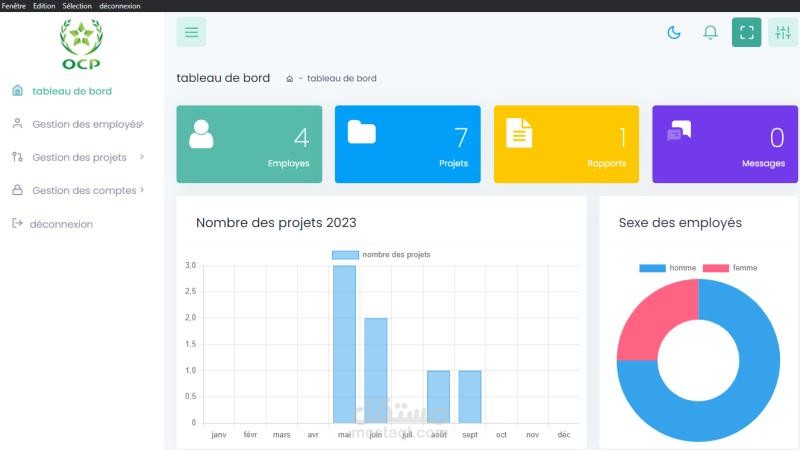The width and height of the screenshot is (800, 450).
Task: Open the Rapports card
Action: 566,144
